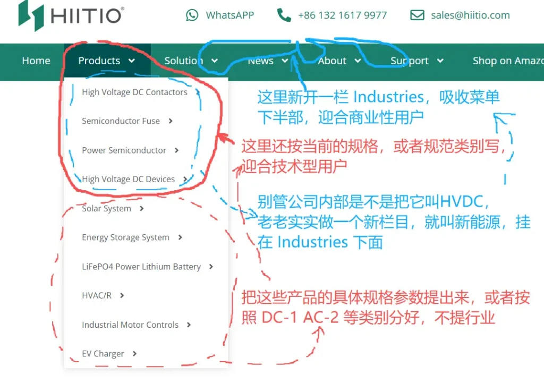
Task: Open the WhatsAPP contact link
Action: coord(229,15)
